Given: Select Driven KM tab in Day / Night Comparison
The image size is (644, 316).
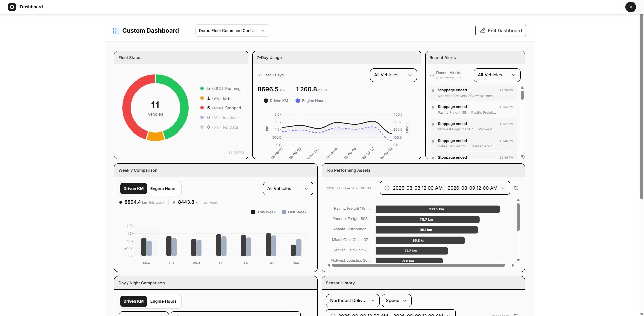Looking at the screenshot, I should pos(133,301).
